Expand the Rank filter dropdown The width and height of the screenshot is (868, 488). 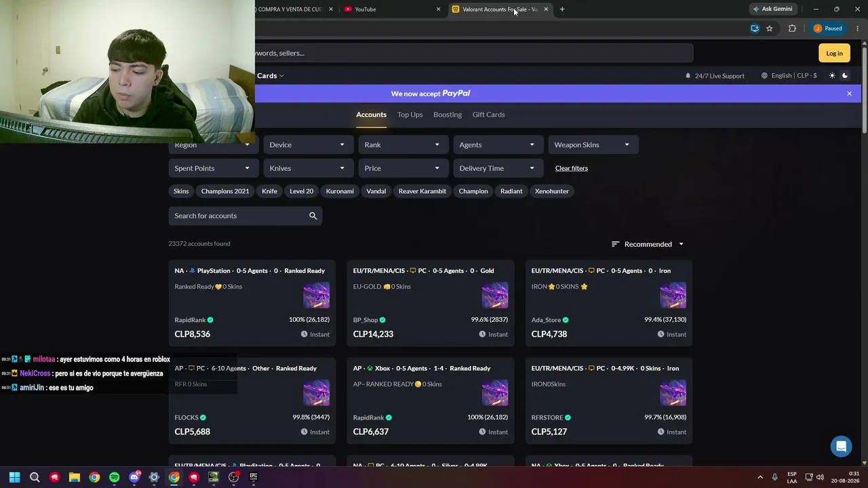(x=403, y=144)
